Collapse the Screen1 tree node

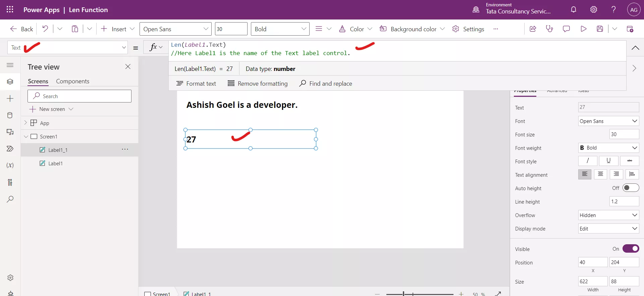click(x=26, y=136)
